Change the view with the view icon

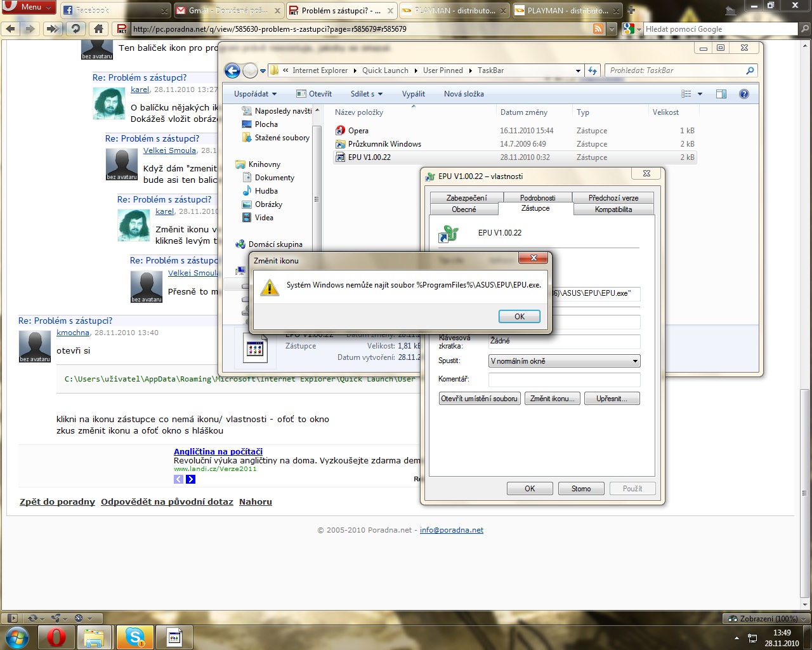[x=686, y=94]
